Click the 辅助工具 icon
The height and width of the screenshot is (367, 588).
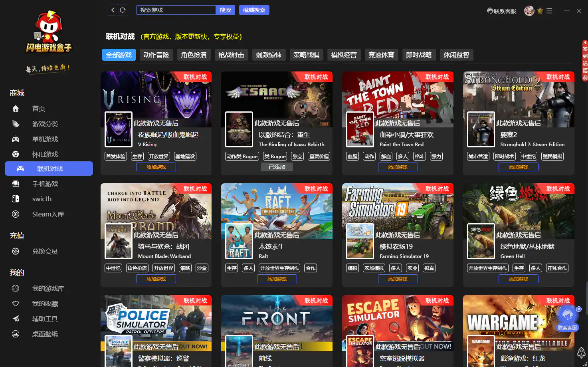[16, 319]
